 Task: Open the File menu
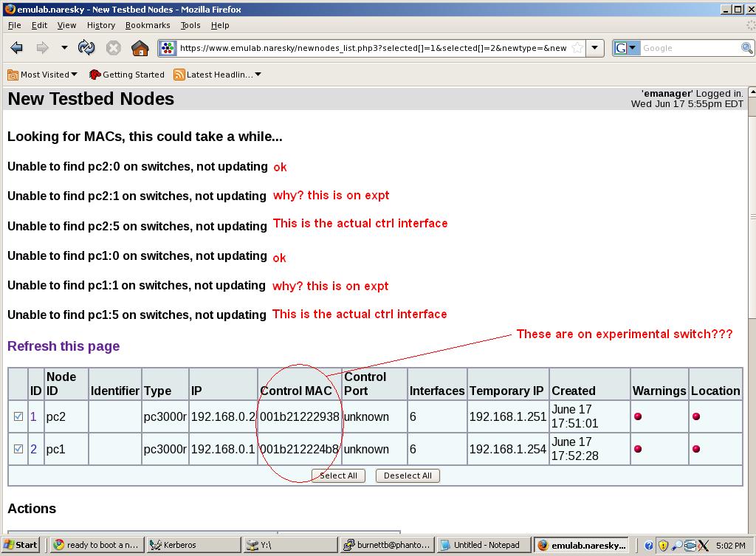click(x=15, y=25)
